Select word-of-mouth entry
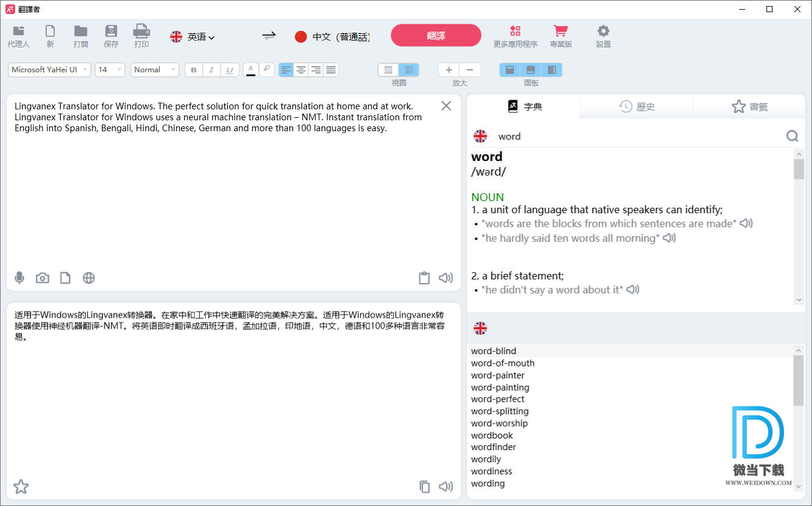Screen dimensions: 812x506 (503, 363)
